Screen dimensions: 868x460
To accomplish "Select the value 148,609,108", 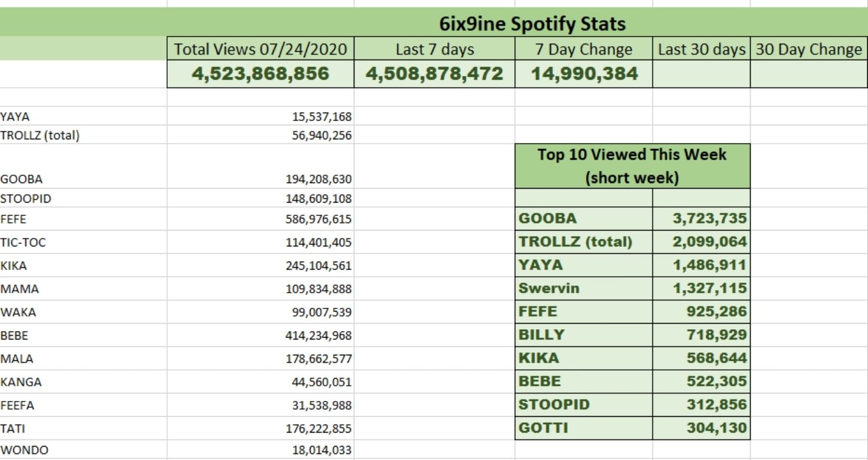I will (x=319, y=199).
